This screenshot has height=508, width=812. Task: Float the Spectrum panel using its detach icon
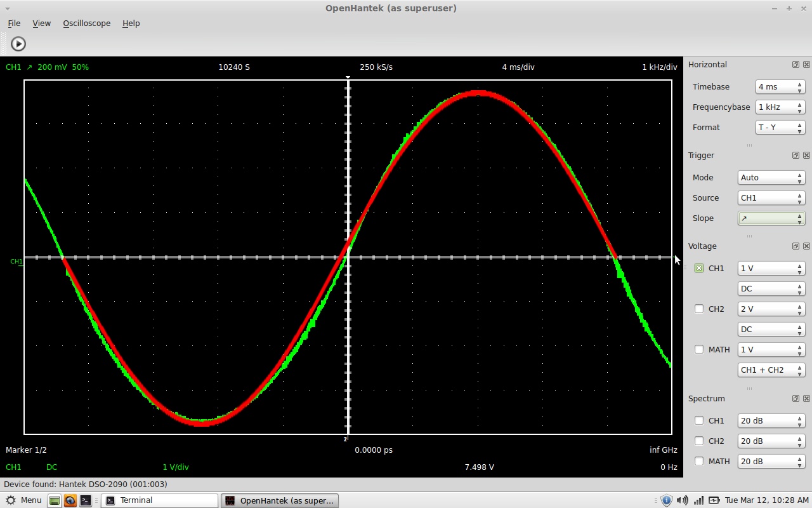click(x=796, y=399)
